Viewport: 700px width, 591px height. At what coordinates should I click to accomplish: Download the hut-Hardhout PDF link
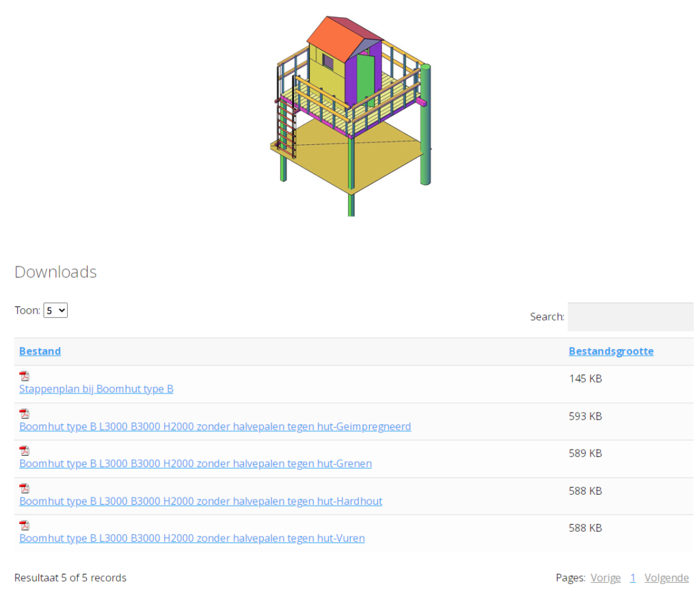click(x=200, y=501)
